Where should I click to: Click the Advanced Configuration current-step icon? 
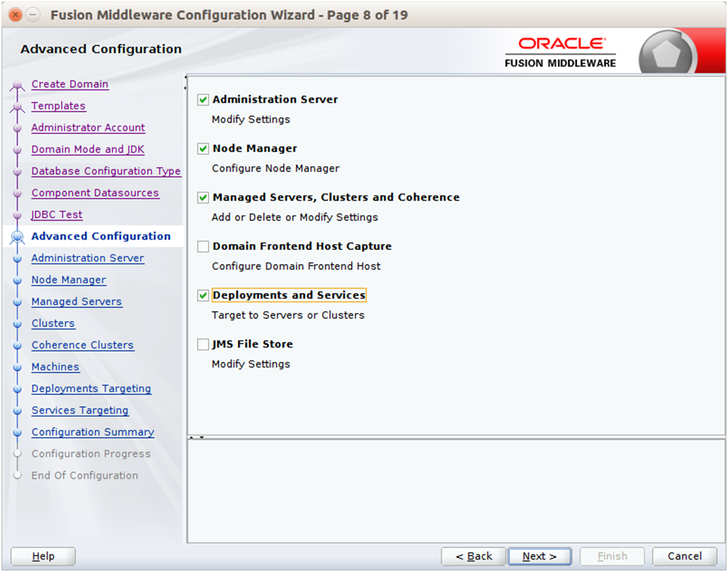[x=17, y=237]
